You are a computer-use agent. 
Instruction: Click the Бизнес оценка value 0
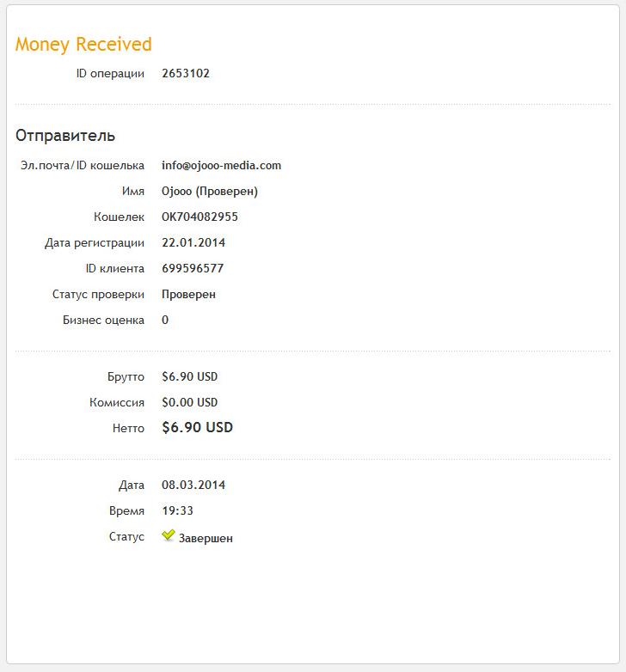click(165, 320)
